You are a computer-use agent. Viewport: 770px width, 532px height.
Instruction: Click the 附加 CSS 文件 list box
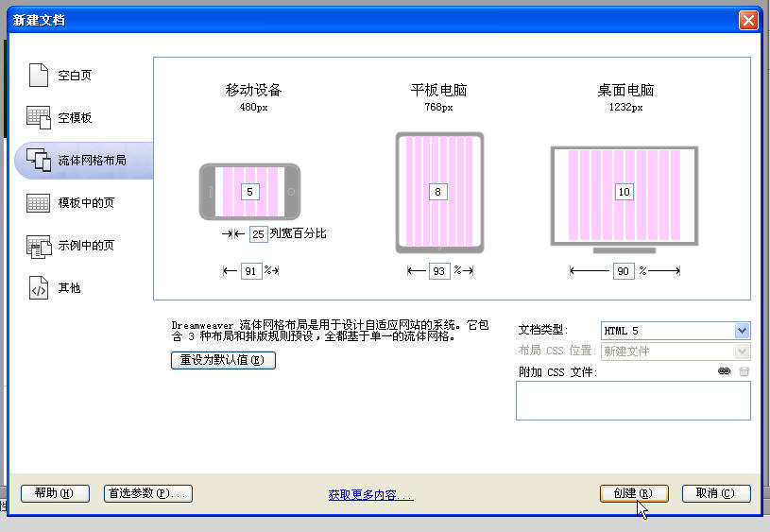pos(633,401)
